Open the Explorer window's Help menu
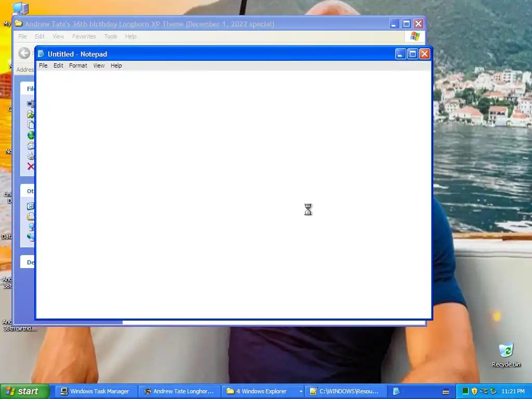This screenshot has width=532, height=399. coord(130,36)
